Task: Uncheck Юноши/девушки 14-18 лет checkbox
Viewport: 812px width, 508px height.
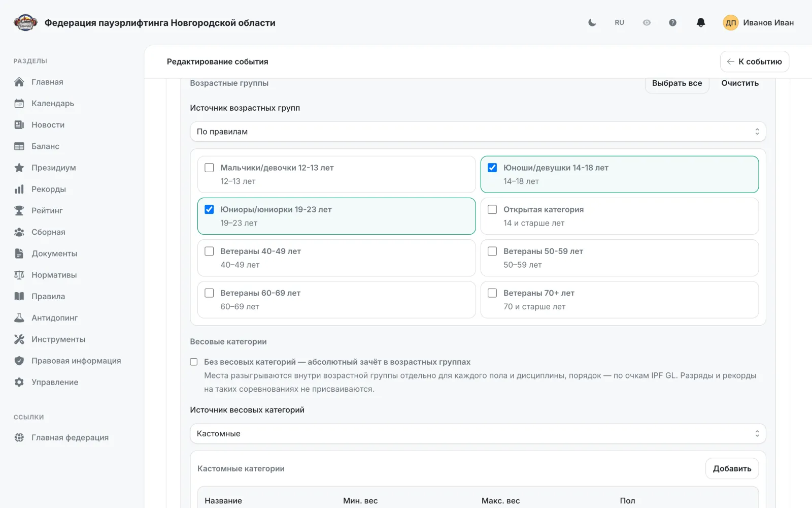Action: 492,168
